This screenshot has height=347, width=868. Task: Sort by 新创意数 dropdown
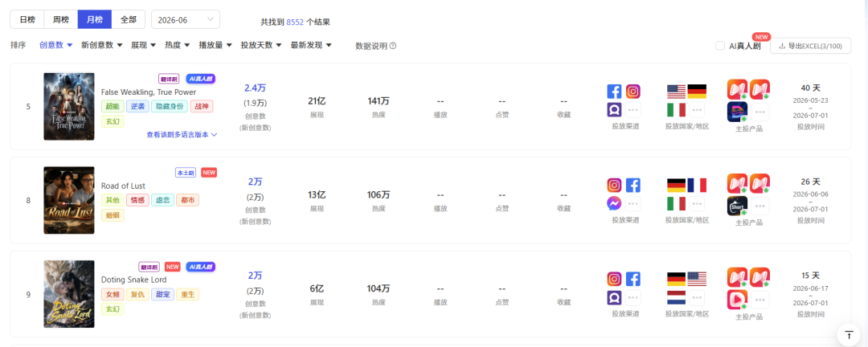(x=102, y=45)
